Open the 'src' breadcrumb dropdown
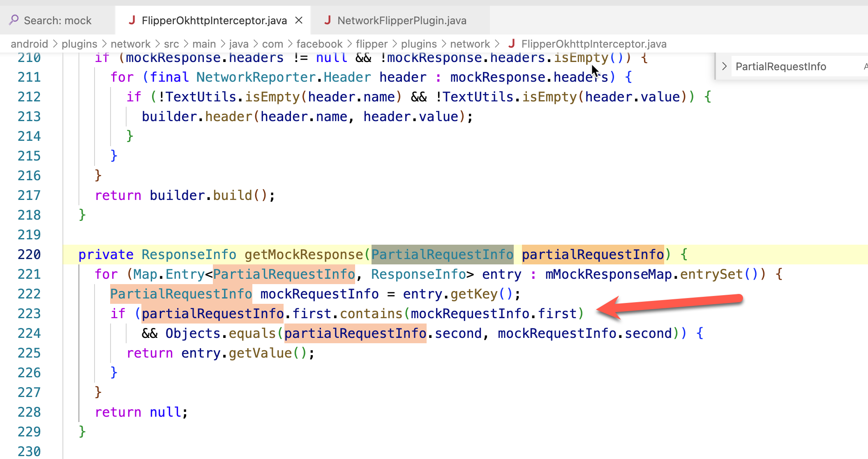The width and height of the screenshot is (868, 459). [x=171, y=44]
